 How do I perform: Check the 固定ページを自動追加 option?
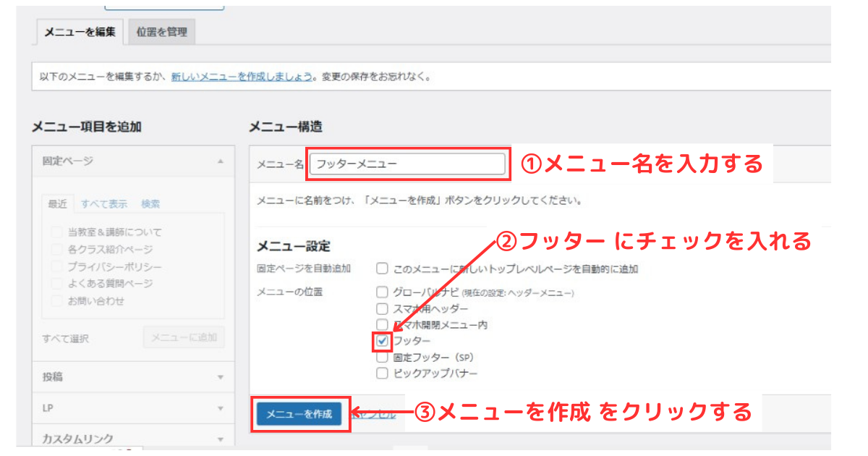(383, 266)
